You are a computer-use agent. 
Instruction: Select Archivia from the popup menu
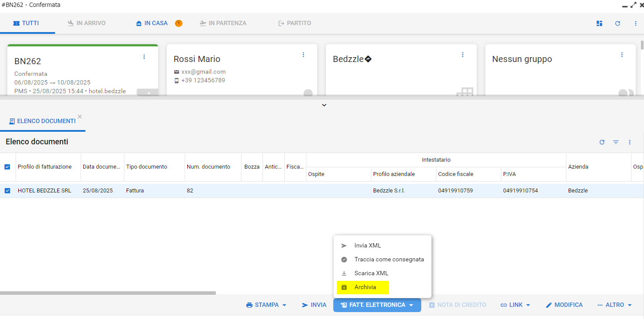(x=365, y=287)
